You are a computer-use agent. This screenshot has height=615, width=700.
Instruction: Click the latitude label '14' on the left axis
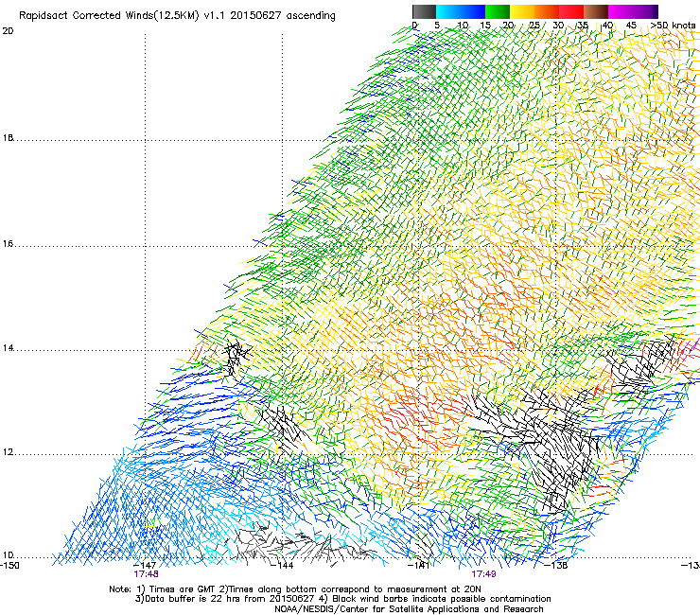pyautogui.click(x=8, y=348)
